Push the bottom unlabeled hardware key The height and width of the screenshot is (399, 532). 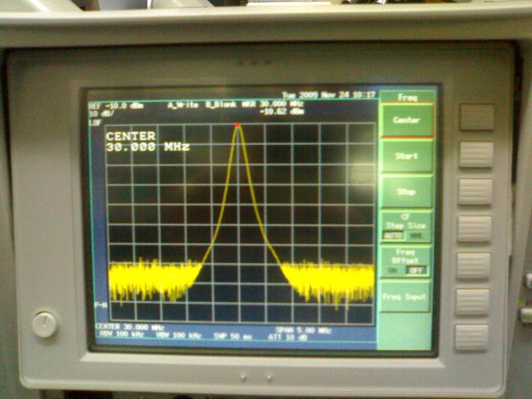coord(471,338)
